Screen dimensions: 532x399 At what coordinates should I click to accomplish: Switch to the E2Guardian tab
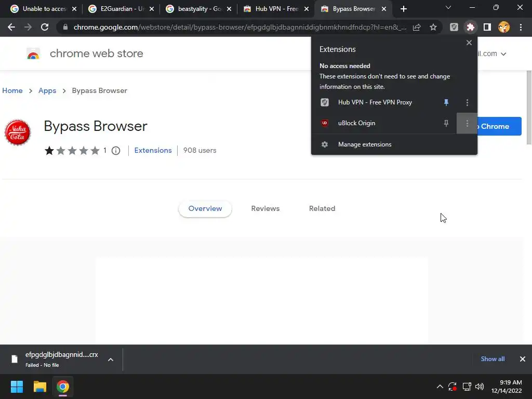(x=121, y=9)
